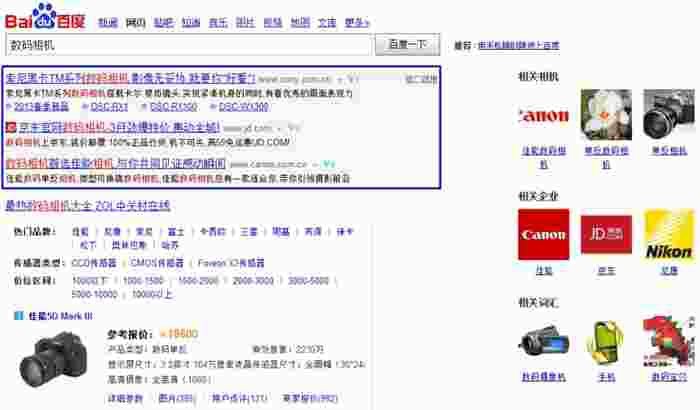
Task: Open the Canon text logo under 相关相机
Action: click(x=543, y=115)
